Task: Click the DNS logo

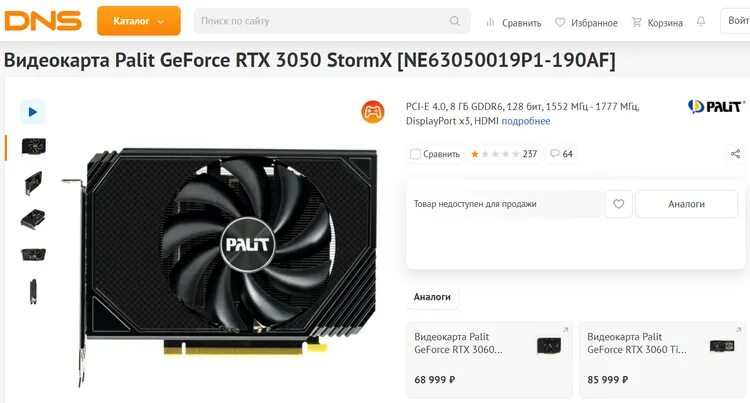Action: [43, 21]
